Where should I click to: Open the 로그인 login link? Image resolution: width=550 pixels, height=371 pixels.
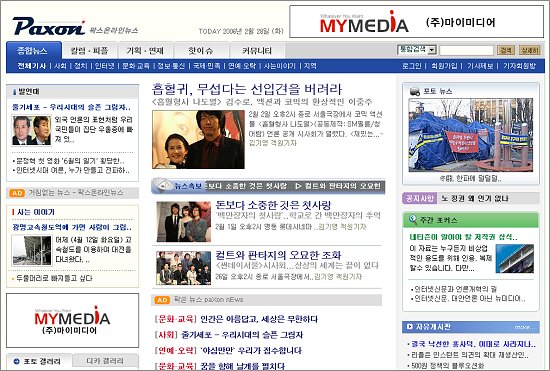point(411,66)
